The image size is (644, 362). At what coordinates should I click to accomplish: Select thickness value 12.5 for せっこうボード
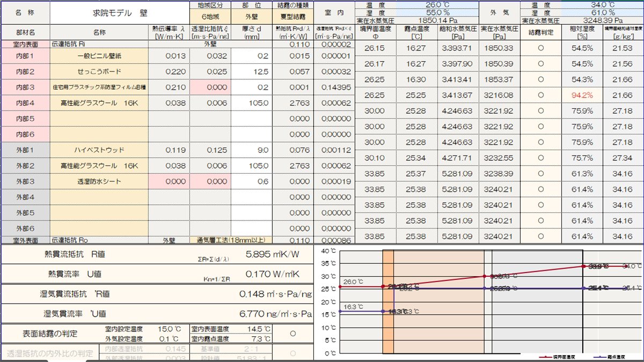(252, 71)
